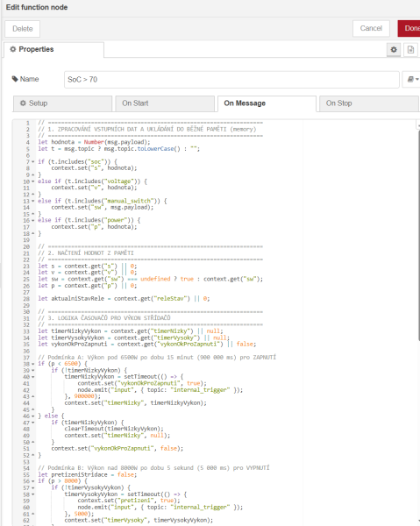Viewport: 420px width, 526px height.
Task: Click the Name field containing SoC > 70
Action: pos(231,80)
